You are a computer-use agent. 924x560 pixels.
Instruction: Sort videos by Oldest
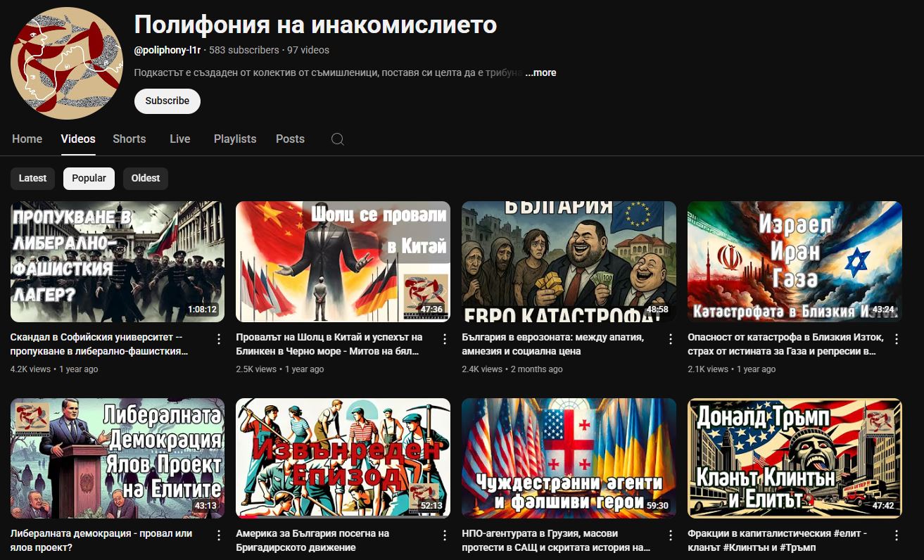point(146,178)
